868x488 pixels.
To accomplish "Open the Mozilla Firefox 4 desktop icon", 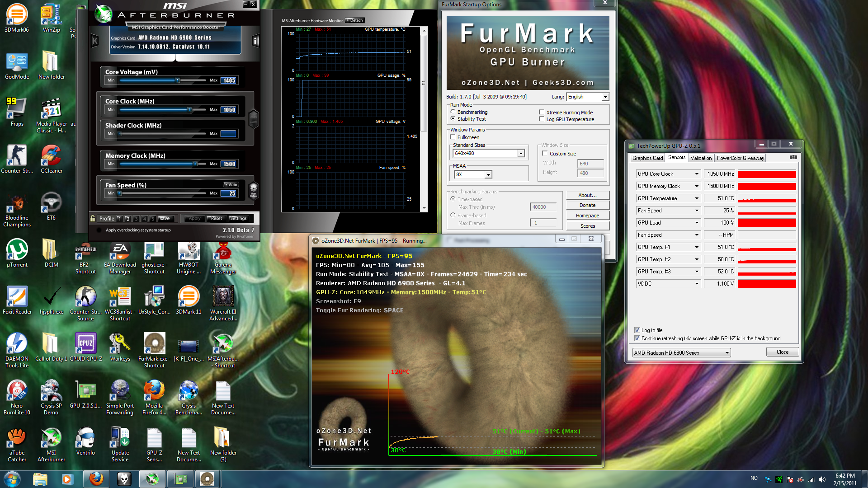I will pyautogui.click(x=154, y=397).
